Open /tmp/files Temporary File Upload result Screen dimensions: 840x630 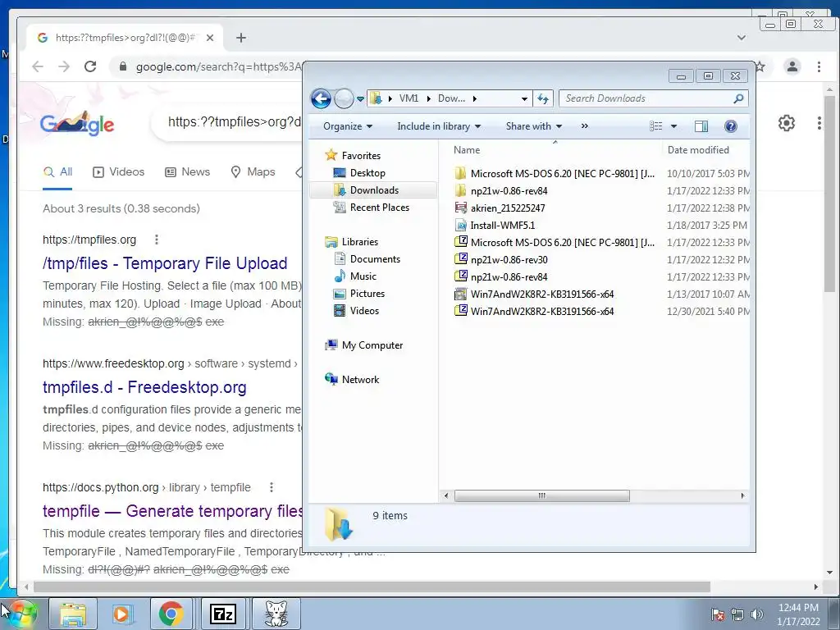click(x=165, y=263)
